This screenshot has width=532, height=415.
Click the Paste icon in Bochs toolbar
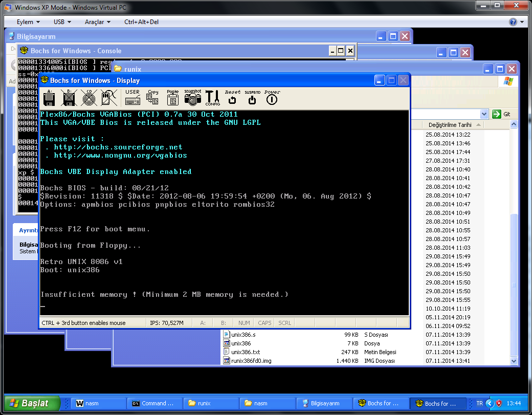tap(173, 97)
